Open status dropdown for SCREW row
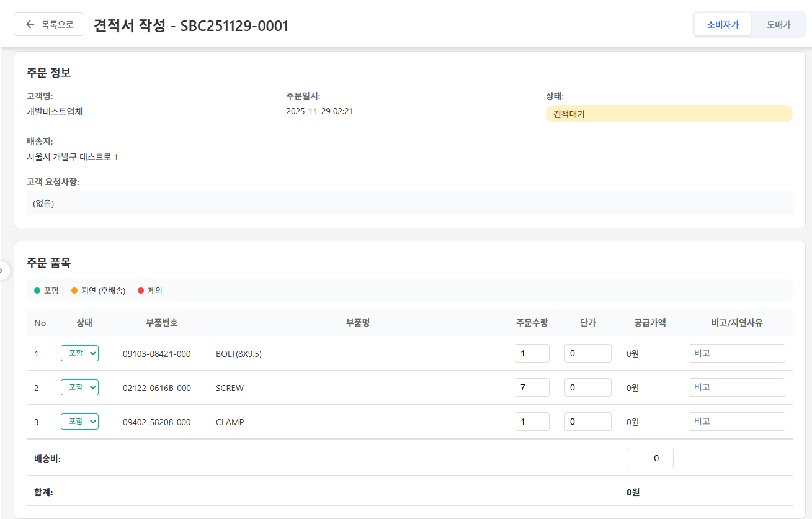 79,387
